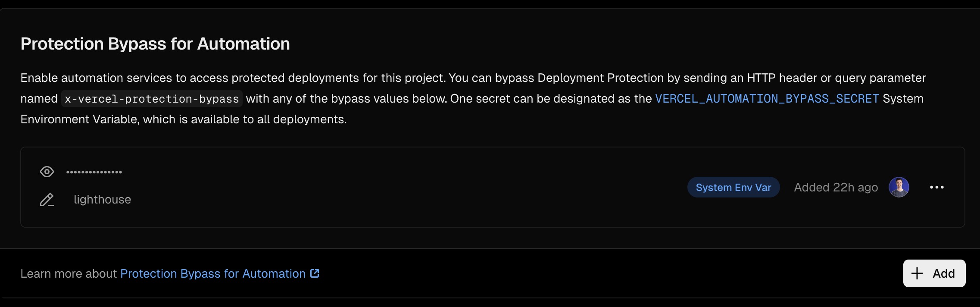
Task: Click the external-link arrow after Protection Bypass link
Action: pos(315,273)
